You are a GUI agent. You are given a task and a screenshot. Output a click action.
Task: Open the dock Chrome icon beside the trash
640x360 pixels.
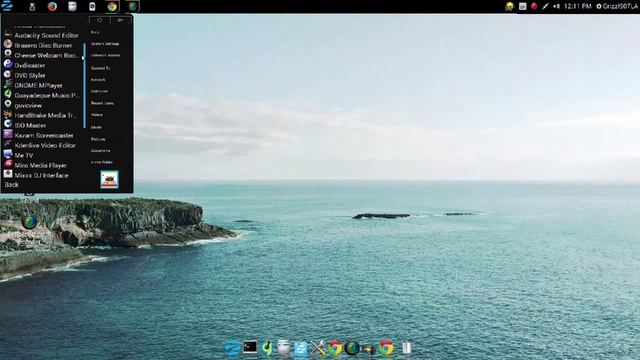(386, 348)
